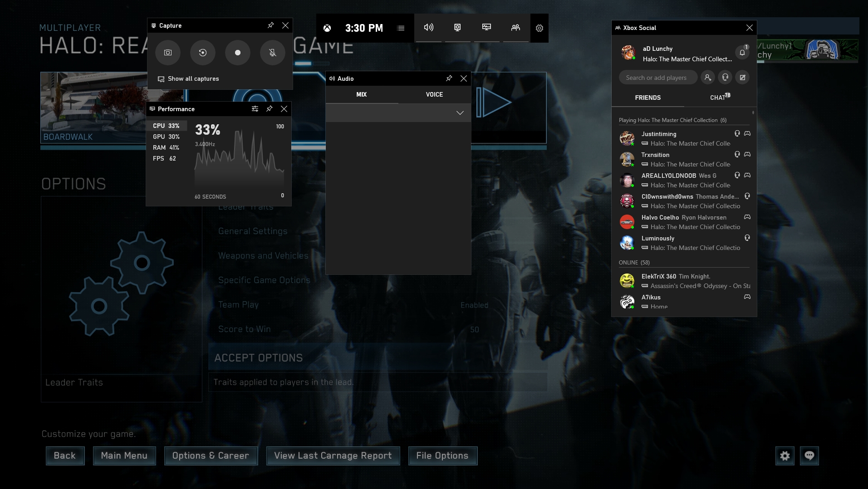Screen dimensions: 868x489
Task: Open aD Lunchy profile avatar
Action: [x=628, y=53]
